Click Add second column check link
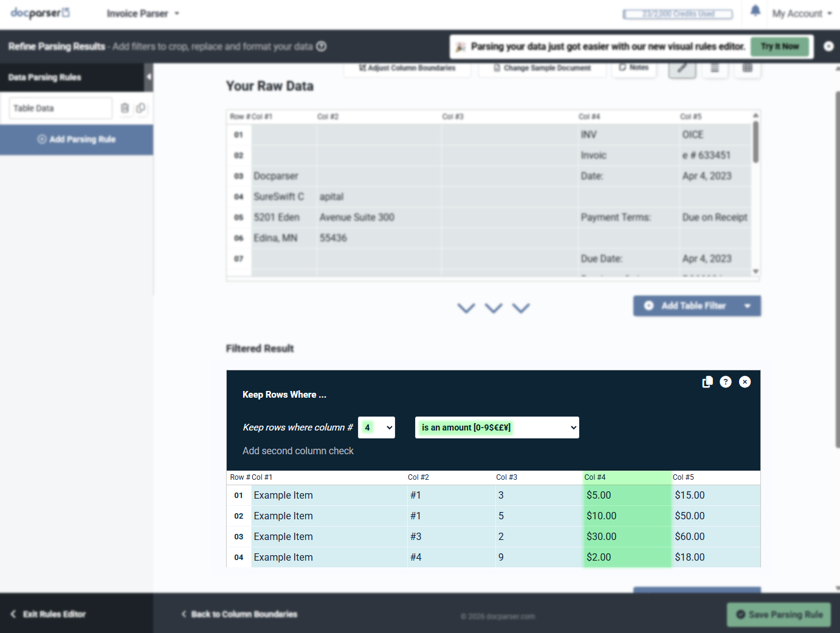The width and height of the screenshot is (840, 633). click(x=298, y=451)
